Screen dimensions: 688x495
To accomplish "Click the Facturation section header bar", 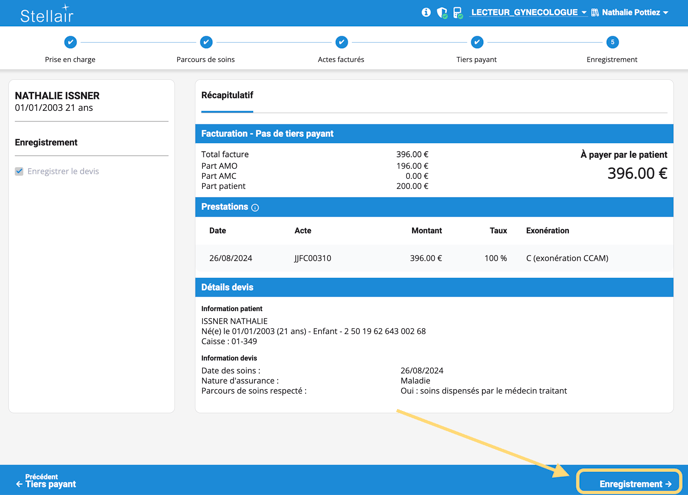I will [433, 133].
